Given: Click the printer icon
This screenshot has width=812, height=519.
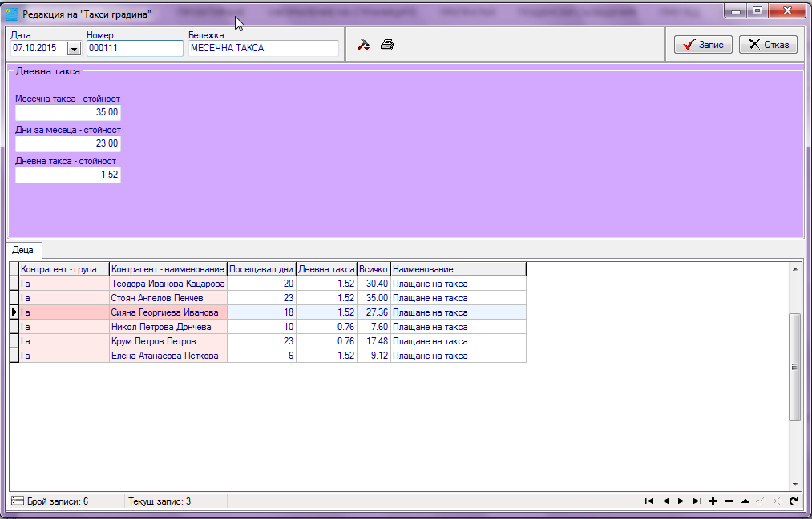Looking at the screenshot, I should tap(387, 45).
